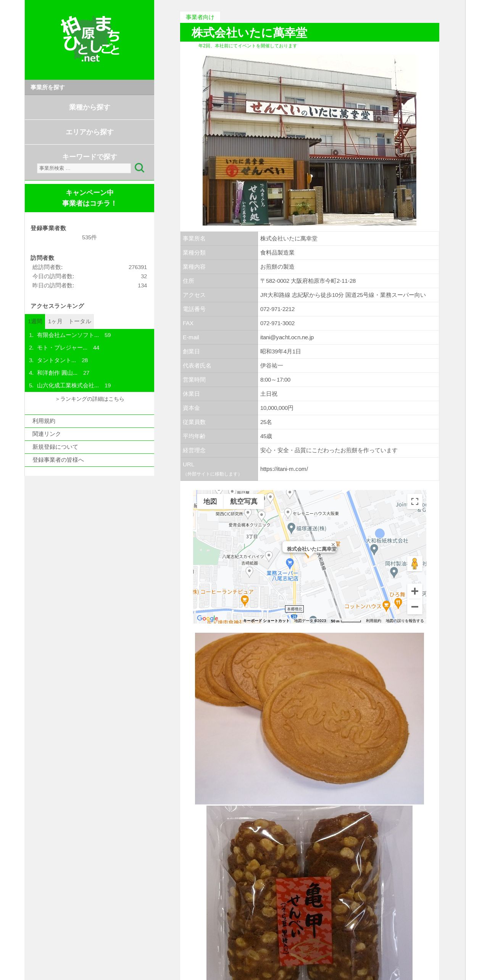Image resolution: width=490 pixels, height=980 pixels.
Task: Select 関西CIC研究所 map pin
Action: 248,513
